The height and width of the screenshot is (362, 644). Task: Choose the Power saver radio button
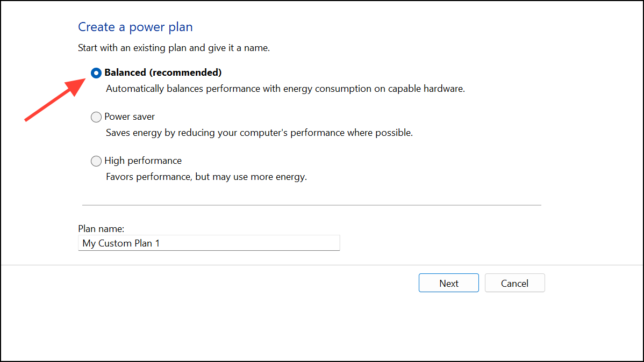[96, 117]
